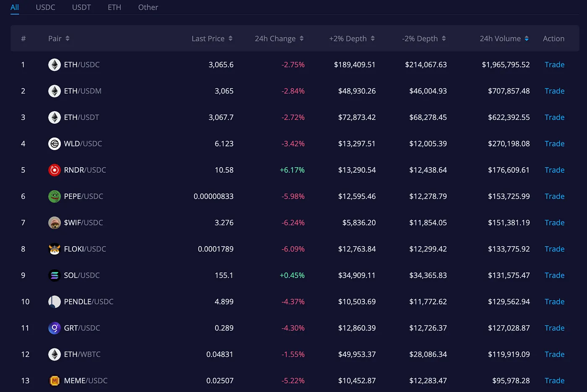Sort by Pair using its sort arrows
This screenshot has height=392, width=587.
click(x=68, y=39)
